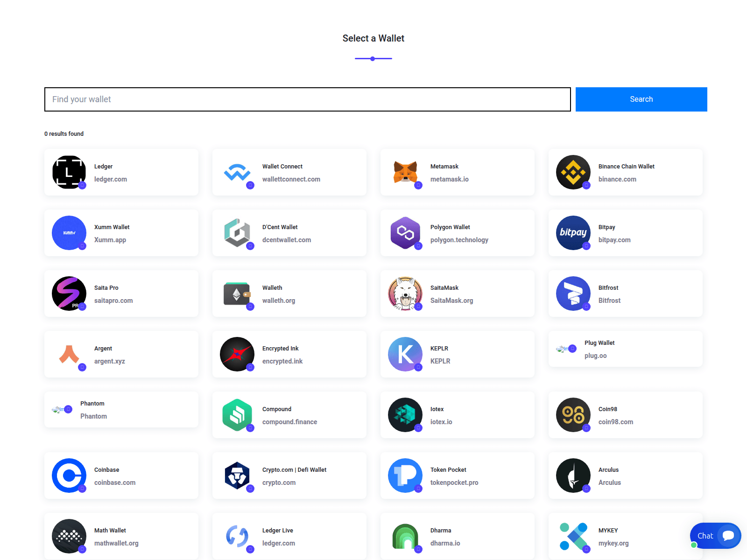
Task: Click the encrypted.ink link
Action: 282,361
